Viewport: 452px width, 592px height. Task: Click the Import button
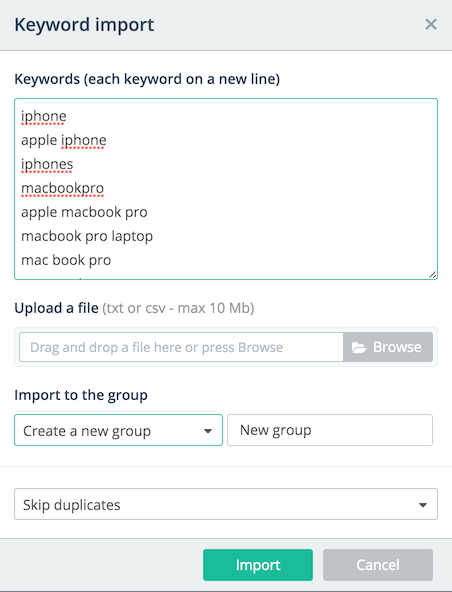pyautogui.click(x=258, y=565)
